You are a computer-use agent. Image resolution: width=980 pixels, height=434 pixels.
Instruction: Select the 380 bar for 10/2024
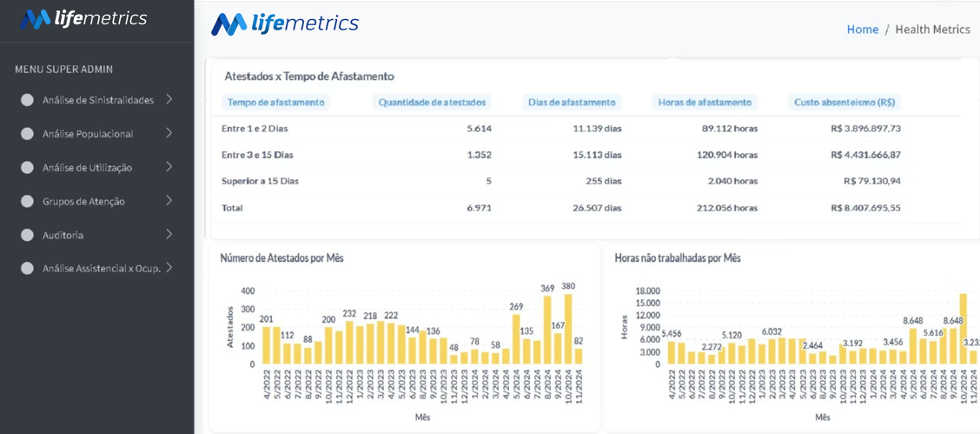click(569, 329)
